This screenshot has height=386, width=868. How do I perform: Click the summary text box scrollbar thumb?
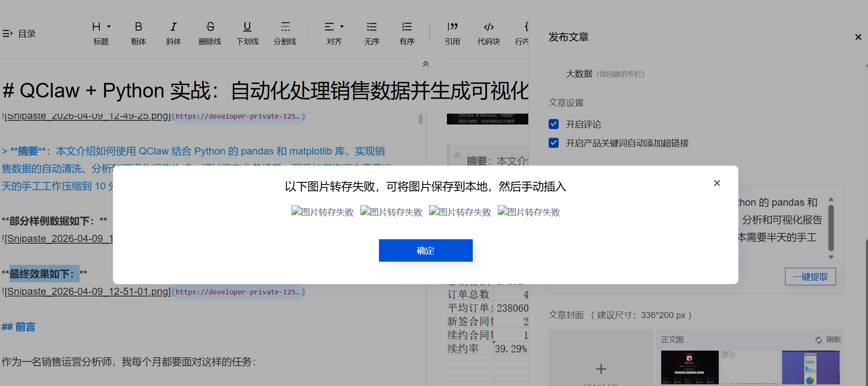(831, 228)
